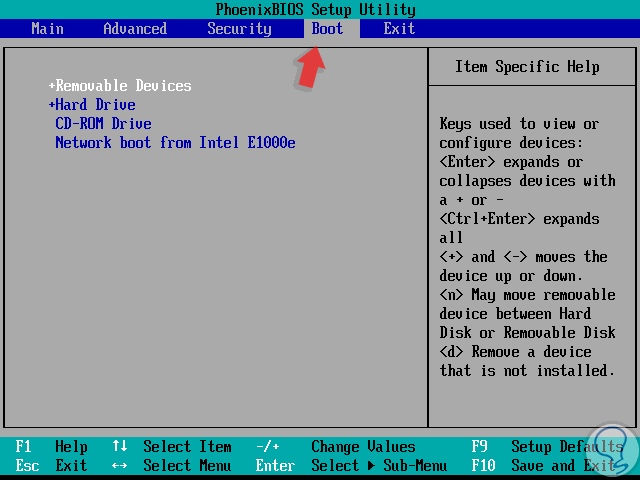Select the Removable Devices boot entry

[x=123, y=86]
